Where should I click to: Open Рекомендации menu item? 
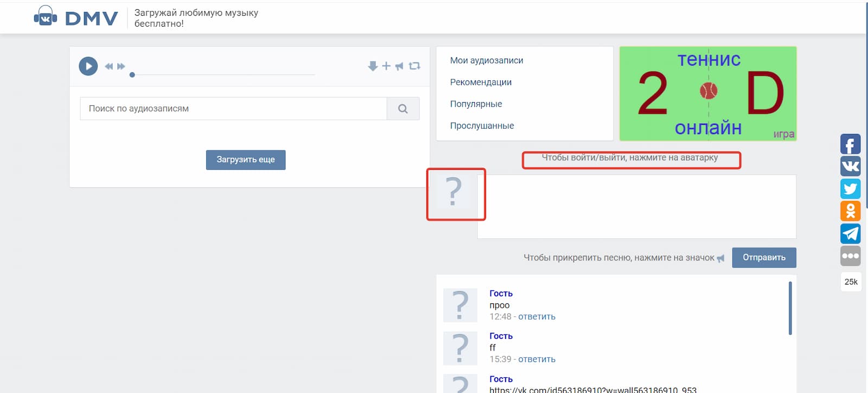pos(481,82)
